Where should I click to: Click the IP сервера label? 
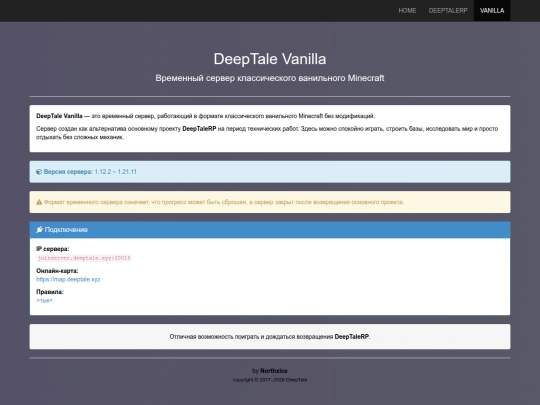click(53, 249)
